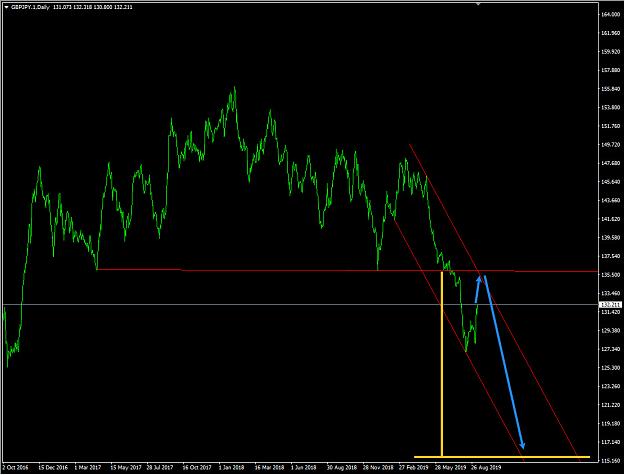
Task: Click the 1 Mar 2017 date label
Action: [x=88, y=467]
